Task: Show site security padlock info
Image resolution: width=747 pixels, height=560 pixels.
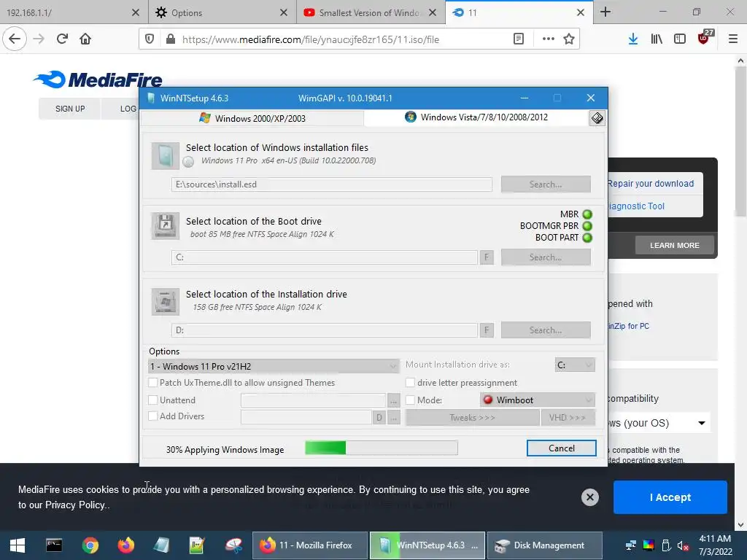Action: [x=171, y=39]
